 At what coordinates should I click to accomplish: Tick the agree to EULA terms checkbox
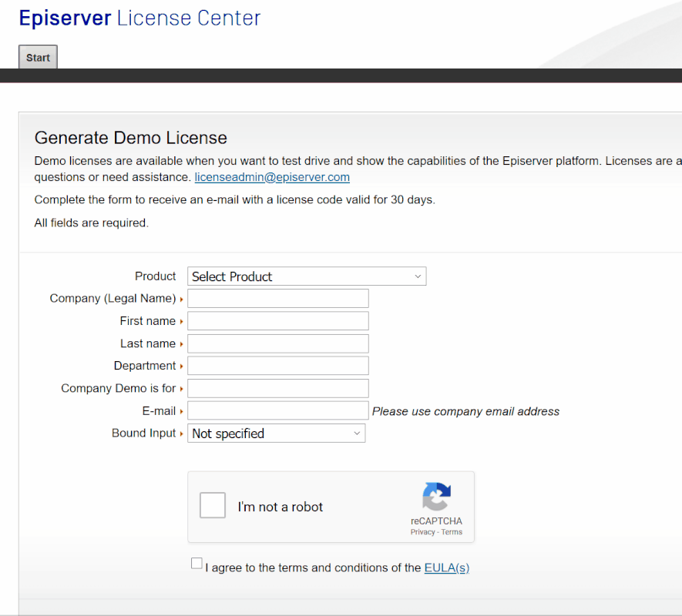(197, 564)
